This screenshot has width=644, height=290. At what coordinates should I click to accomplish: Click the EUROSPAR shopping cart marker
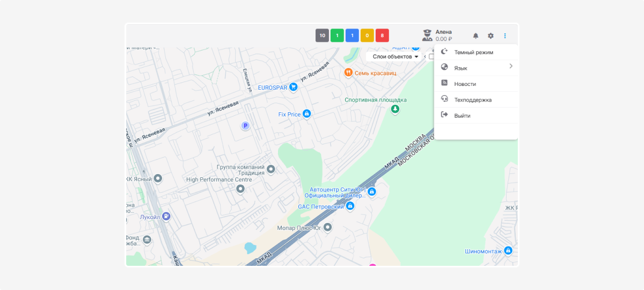point(294,87)
